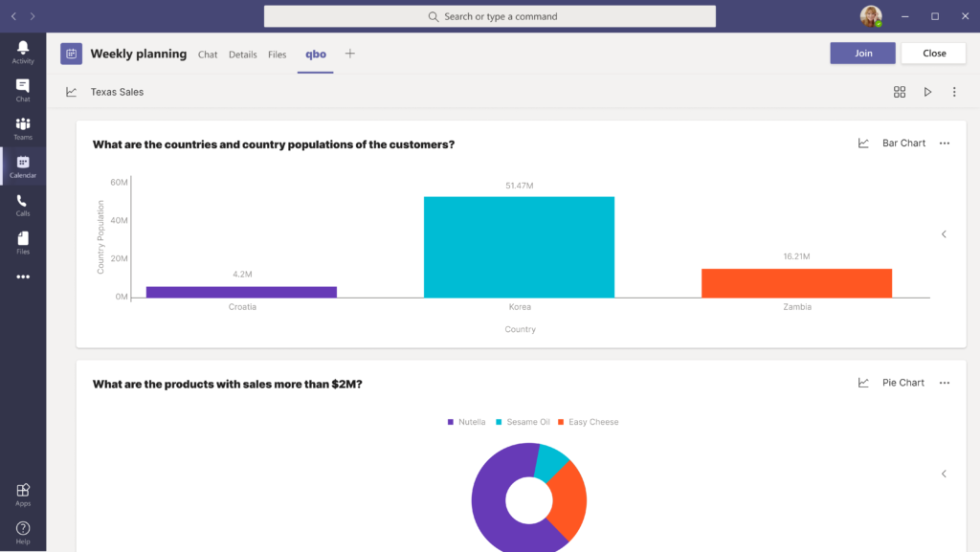Screen dimensions: 980x552
Task: Switch to the Files tab
Action: [x=277, y=55]
